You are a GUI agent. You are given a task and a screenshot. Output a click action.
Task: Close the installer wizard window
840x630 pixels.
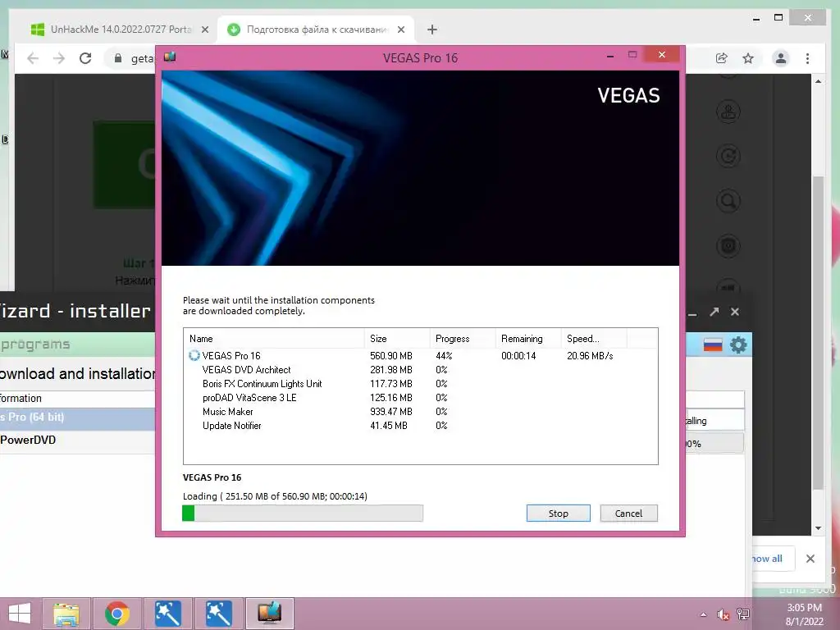pyautogui.click(x=735, y=312)
